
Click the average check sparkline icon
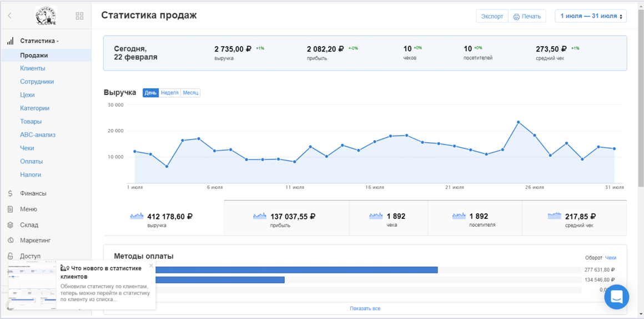coord(555,216)
